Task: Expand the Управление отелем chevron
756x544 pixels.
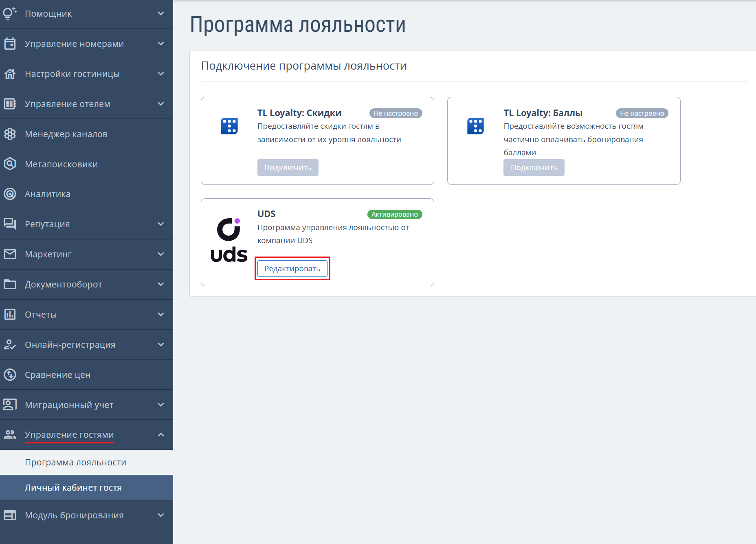Action: (161, 104)
